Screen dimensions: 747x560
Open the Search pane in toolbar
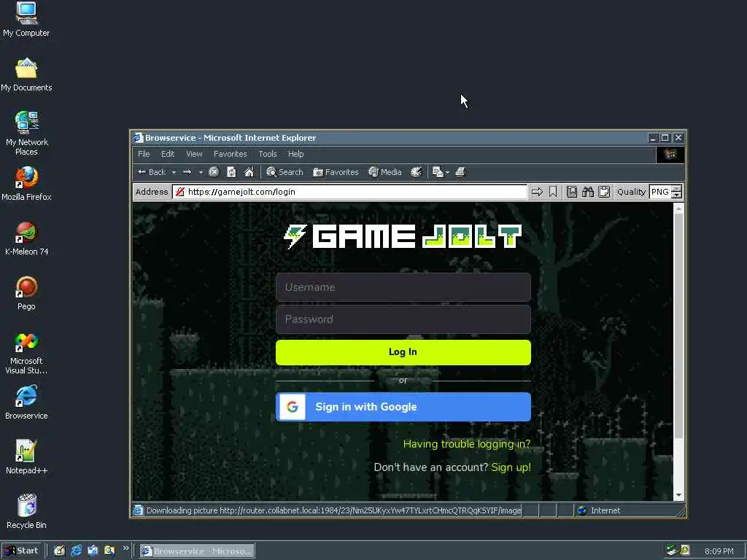[285, 172]
